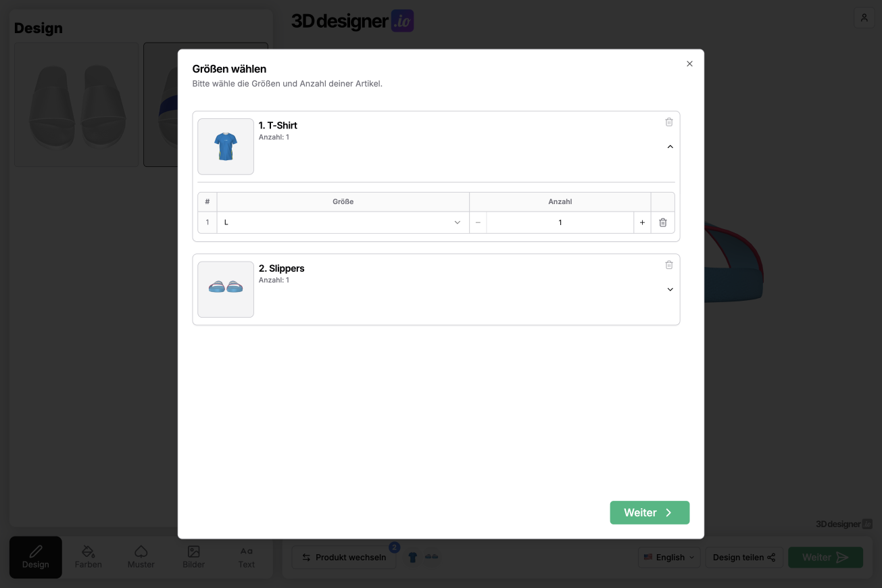Expand the Slippers section
This screenshot has height=588, width=882.
(x=670, y=289)
